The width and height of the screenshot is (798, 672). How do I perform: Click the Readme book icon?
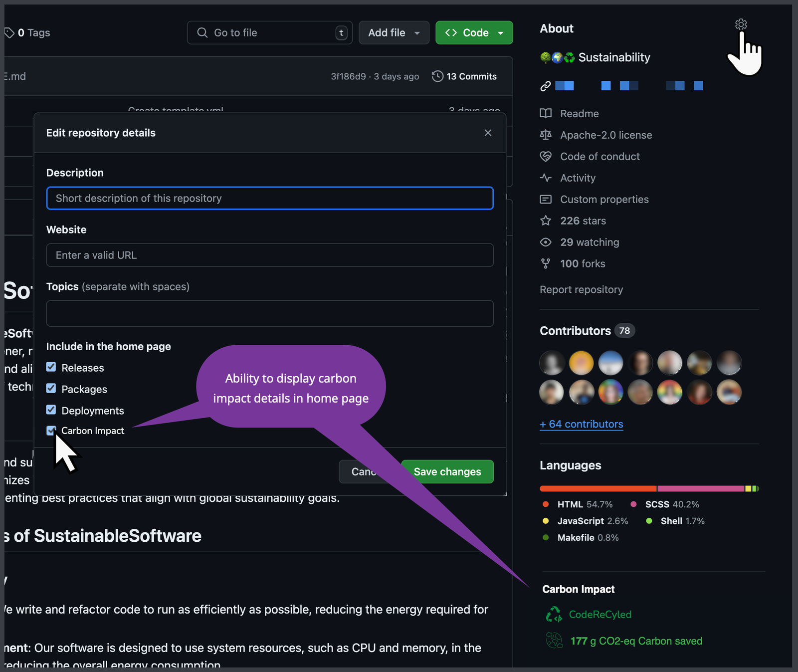[x=546, y=113]
